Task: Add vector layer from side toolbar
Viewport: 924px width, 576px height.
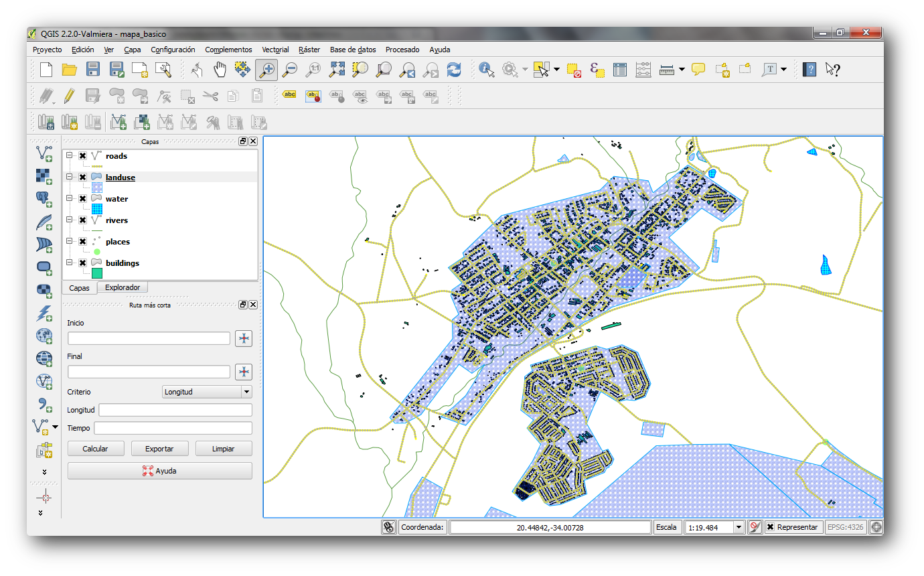Action: [44, 153]
